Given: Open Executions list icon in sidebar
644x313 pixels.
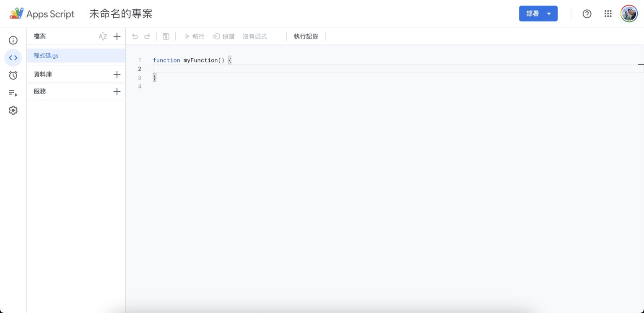Looking at the screenshot, I should pos(13,93).
